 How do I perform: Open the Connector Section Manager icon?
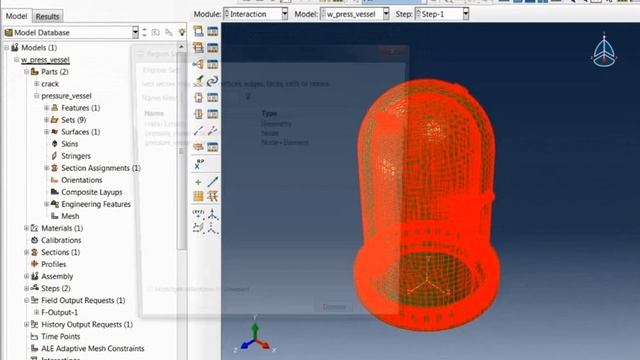click(x=213, y=98)
